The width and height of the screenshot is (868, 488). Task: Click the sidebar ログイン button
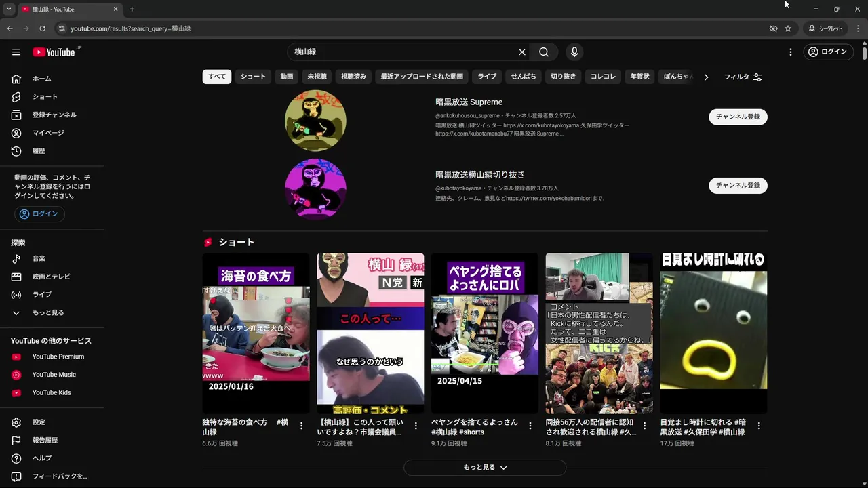pos(39,214)
